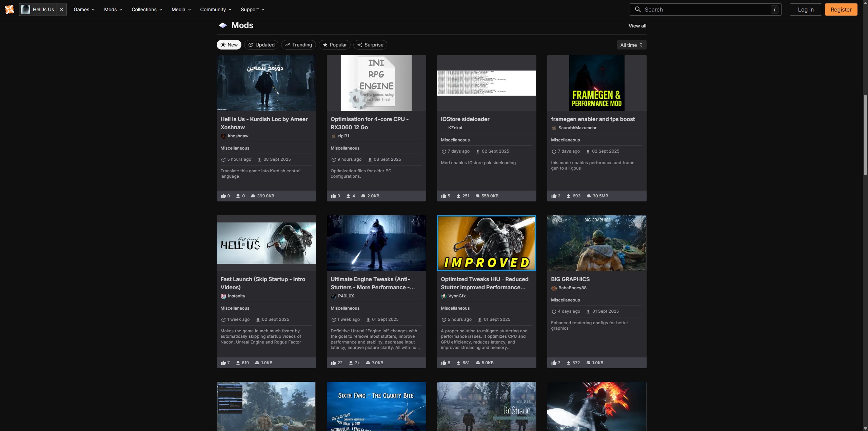Click the download count icon on IOStore sideloader

point(458,196)
